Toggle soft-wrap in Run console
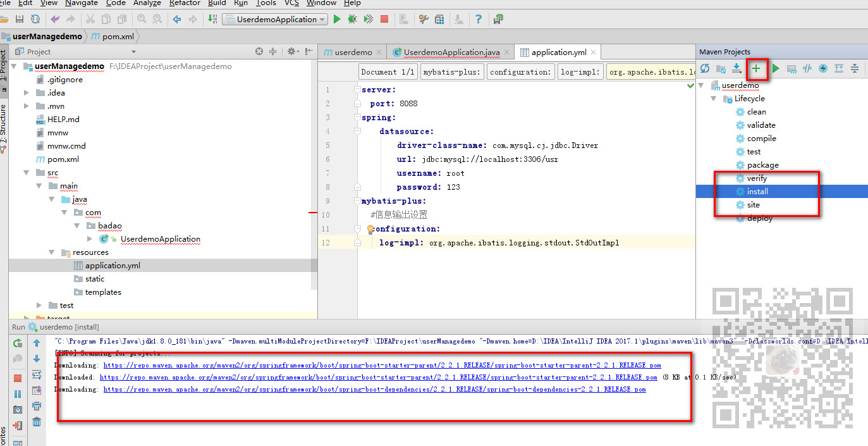The width and height of the screenshot is (868, 446). 37,375
